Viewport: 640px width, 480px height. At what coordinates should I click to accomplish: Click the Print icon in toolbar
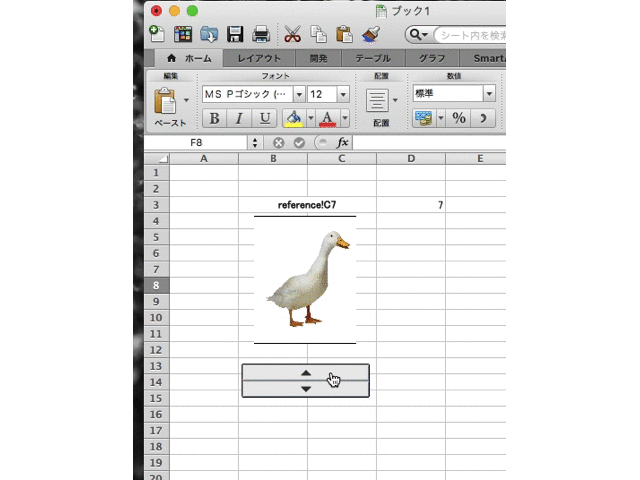[262, 34]
